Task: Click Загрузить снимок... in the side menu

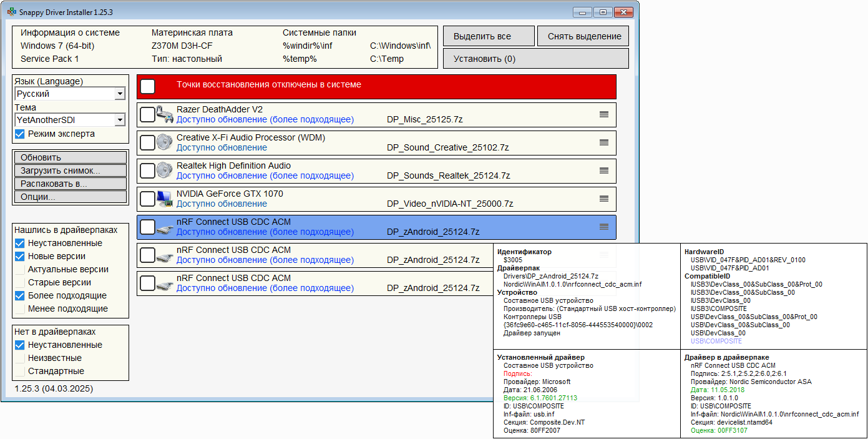Action: [70, 170]
